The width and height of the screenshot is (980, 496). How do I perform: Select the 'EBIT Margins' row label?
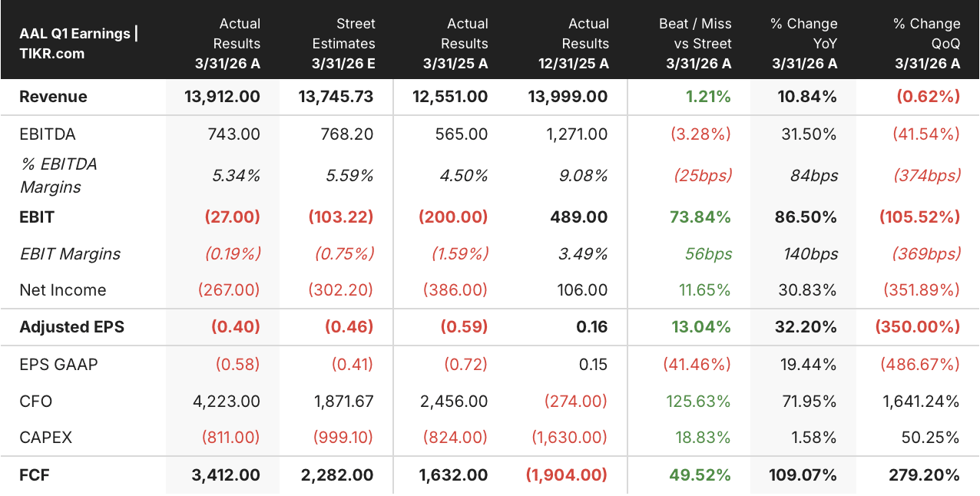pyautogui.click(x=70, y=254)
